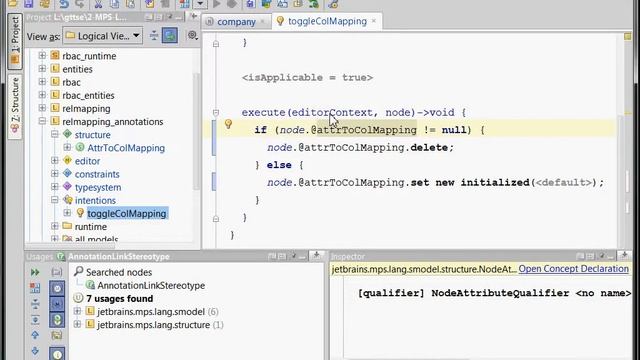Expand the rbac_runtime tree node
This screenshot has width=640, height=360.
(x=42, y=56)
